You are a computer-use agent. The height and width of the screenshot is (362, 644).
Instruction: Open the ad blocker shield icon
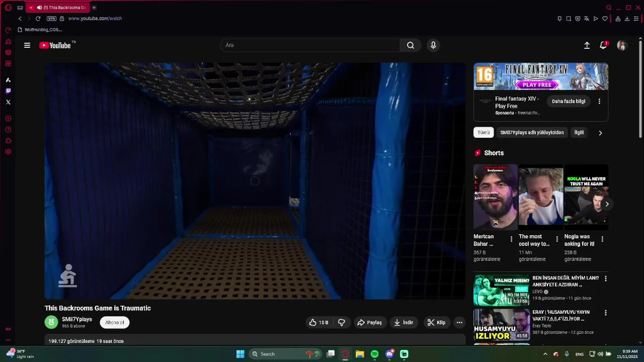[x=578, y=19]
